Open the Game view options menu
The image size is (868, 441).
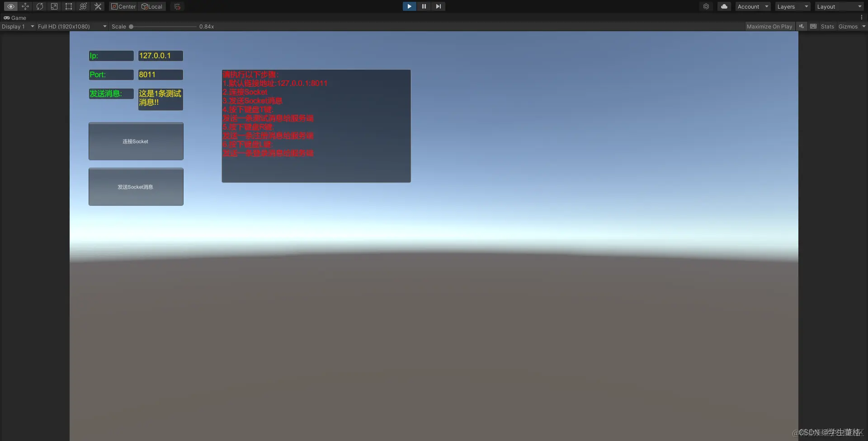(x=862, y=18)
